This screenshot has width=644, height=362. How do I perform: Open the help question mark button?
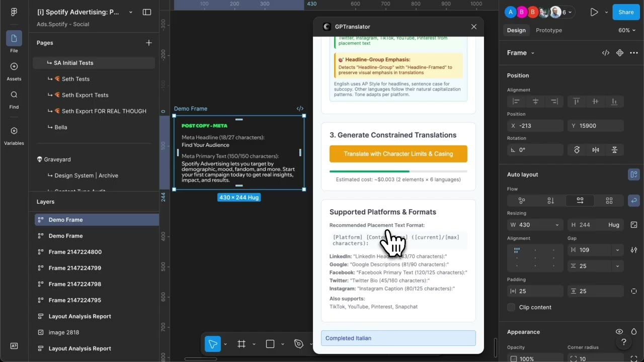tap(624, 342)
